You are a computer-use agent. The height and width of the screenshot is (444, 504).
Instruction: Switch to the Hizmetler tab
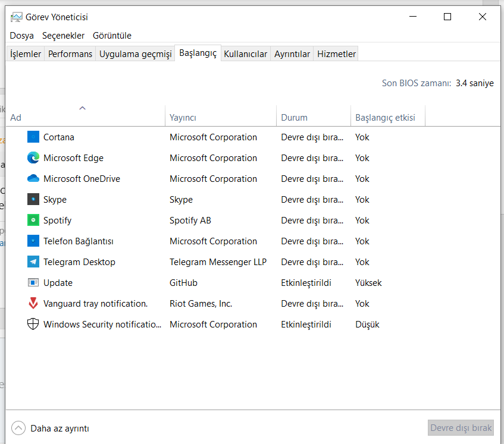point(336,53)
